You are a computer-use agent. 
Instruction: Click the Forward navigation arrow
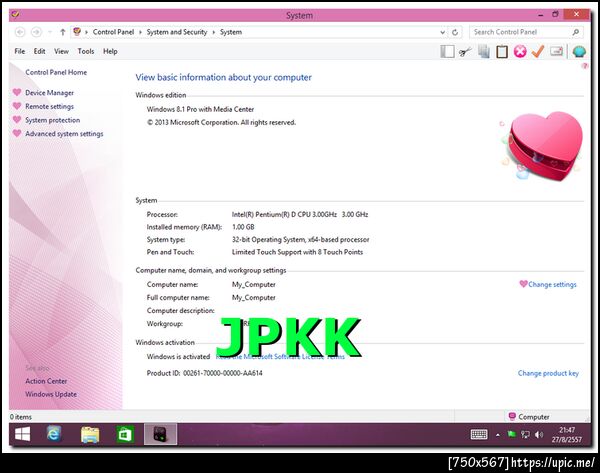36,32
